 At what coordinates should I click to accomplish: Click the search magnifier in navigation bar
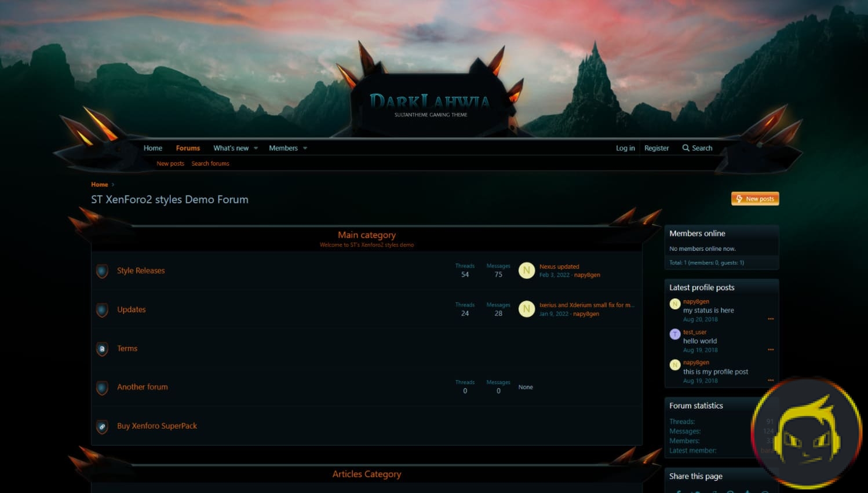[x=685, y=148]
